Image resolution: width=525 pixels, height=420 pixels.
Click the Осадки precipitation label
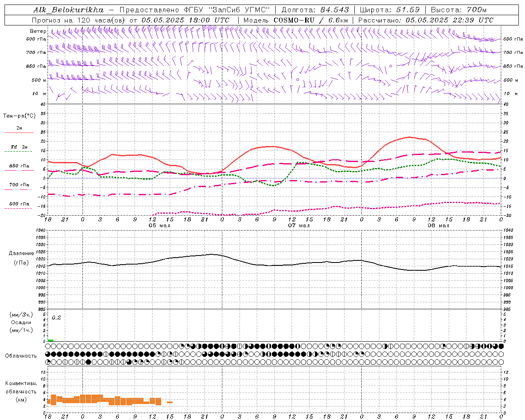coord(21,322)
